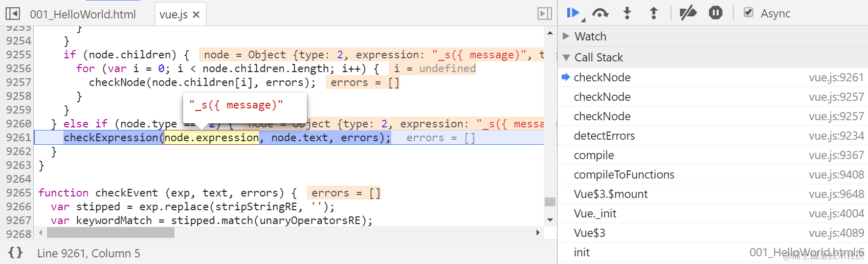868x264 pixels.
Task: Open vue.js:4089 source link
Action: 836,233
